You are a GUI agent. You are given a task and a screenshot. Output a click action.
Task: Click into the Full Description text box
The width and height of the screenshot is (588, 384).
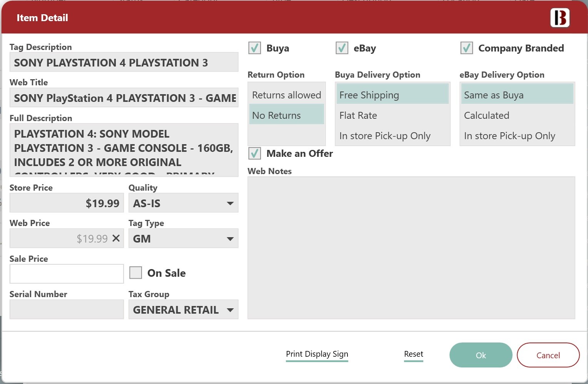124,150
